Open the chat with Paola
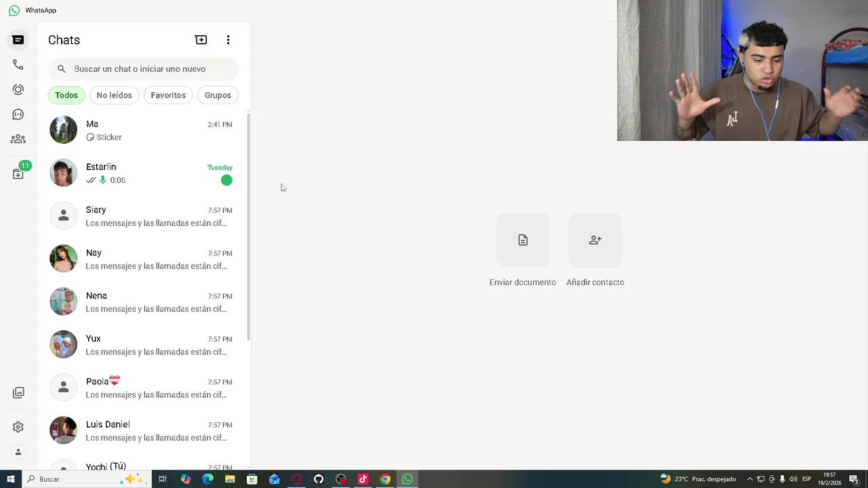The image size is (868, 488). click(x=141, y=388)
